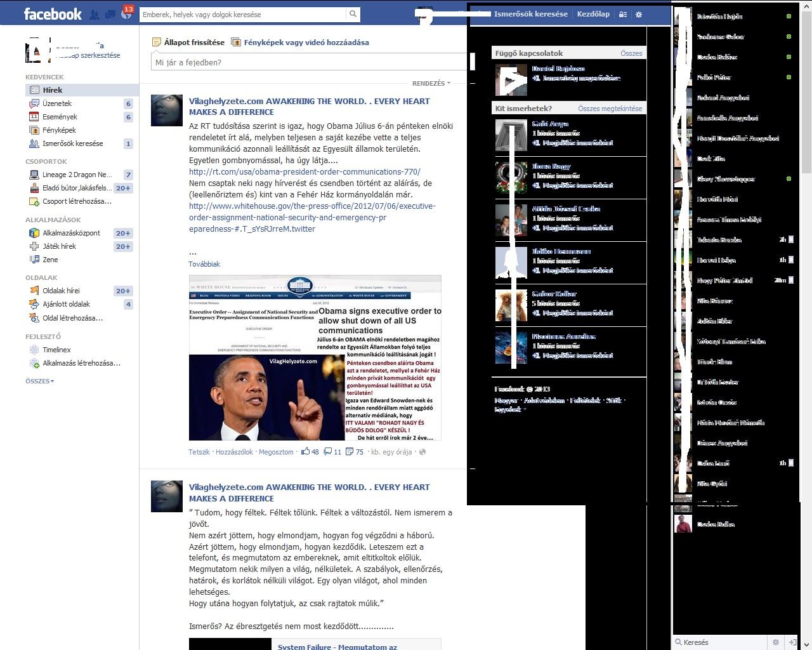Click Profil szerkesztése link
This screenshot has height=650, width=812.
tap(88, 55)
